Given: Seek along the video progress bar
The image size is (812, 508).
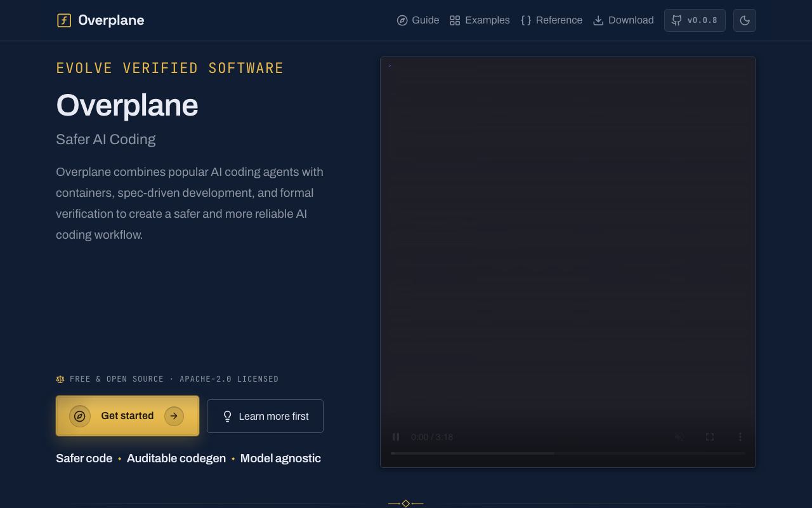Looking at the screenshot, I should point(568,453).
